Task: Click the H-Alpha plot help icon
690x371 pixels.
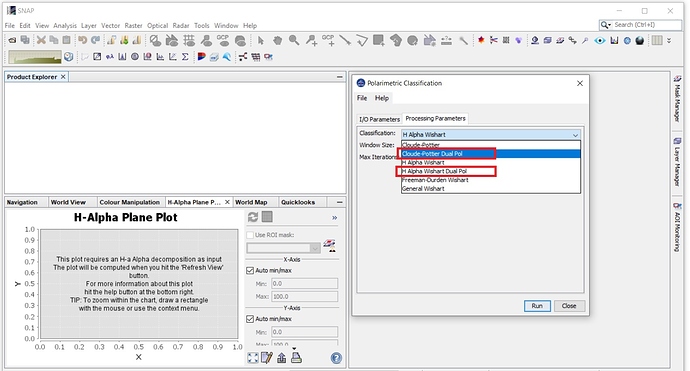Action: pyautogui.click(x=336, y=358)
